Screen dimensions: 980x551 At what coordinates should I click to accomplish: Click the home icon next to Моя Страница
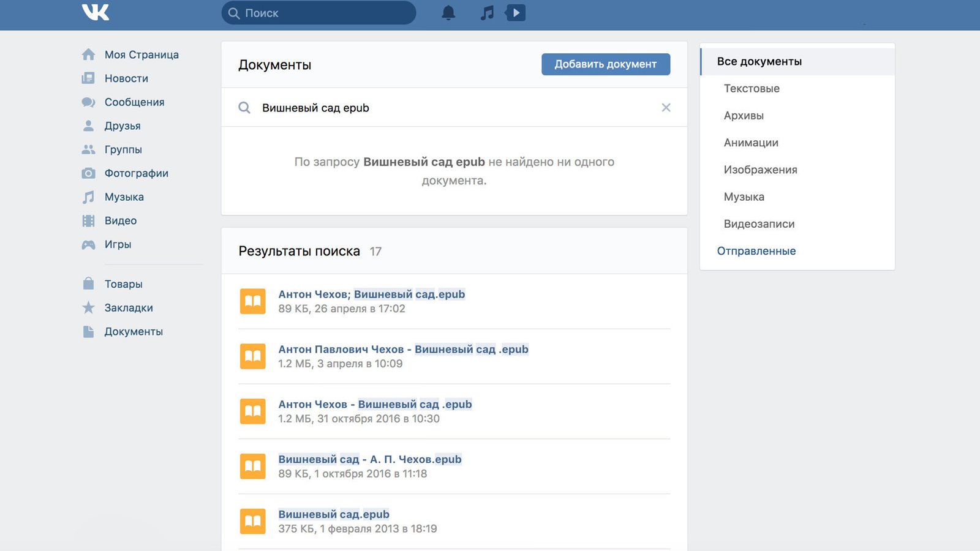88,54
